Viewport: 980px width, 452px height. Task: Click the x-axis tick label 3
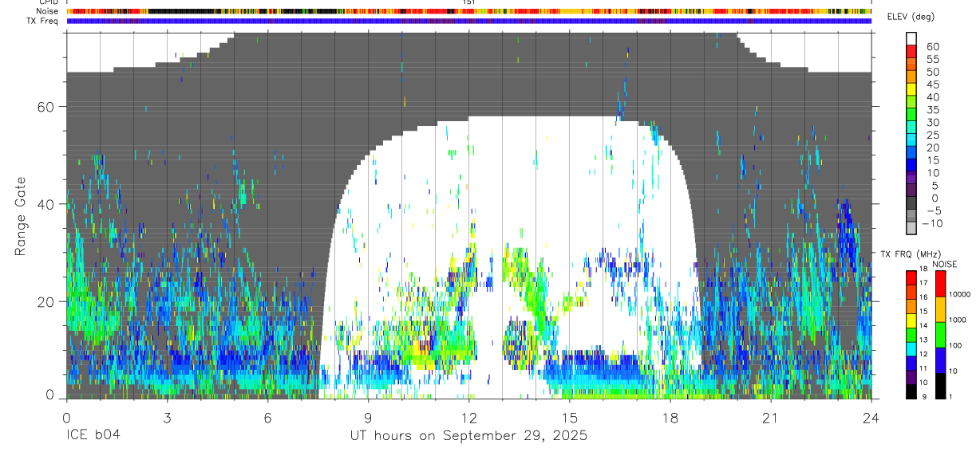pos(167,418)
